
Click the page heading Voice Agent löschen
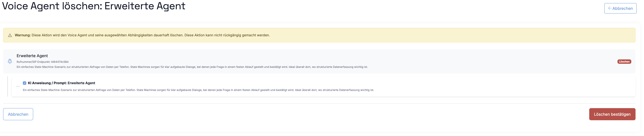pyautogui.click(x=94, y=6)
